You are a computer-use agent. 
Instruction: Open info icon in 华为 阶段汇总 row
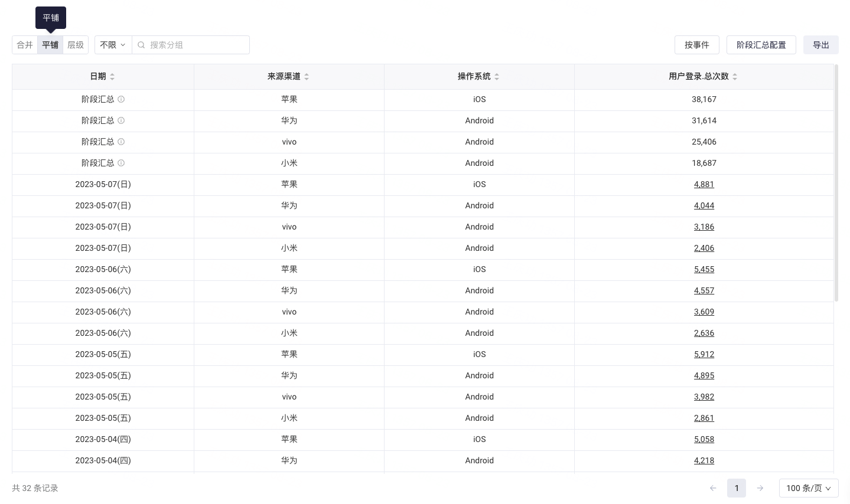(x=121, y=120)
